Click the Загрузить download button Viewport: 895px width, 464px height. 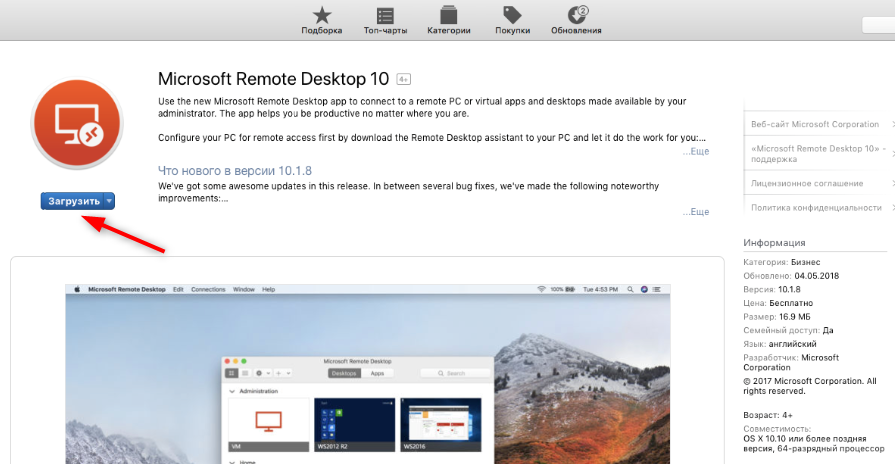[73, 201]
